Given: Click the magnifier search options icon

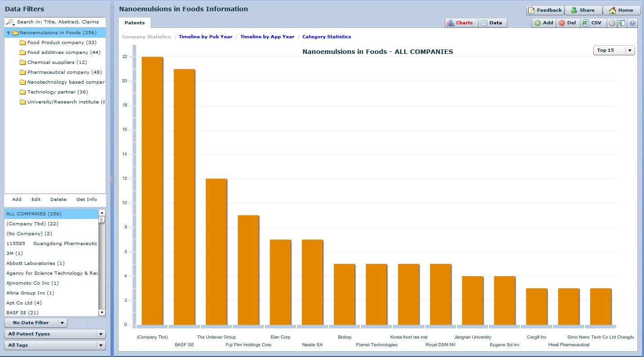Looking at the screenshot, I should click(x=10, y=22).
